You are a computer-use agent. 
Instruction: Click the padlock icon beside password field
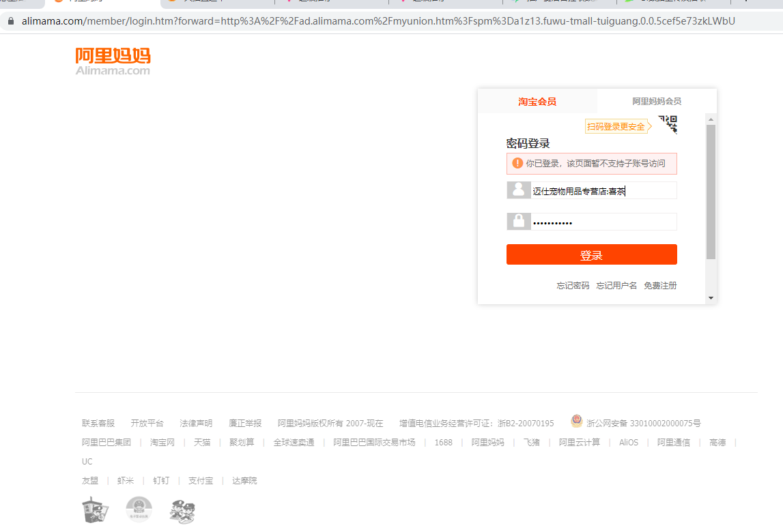click(518, 222)
